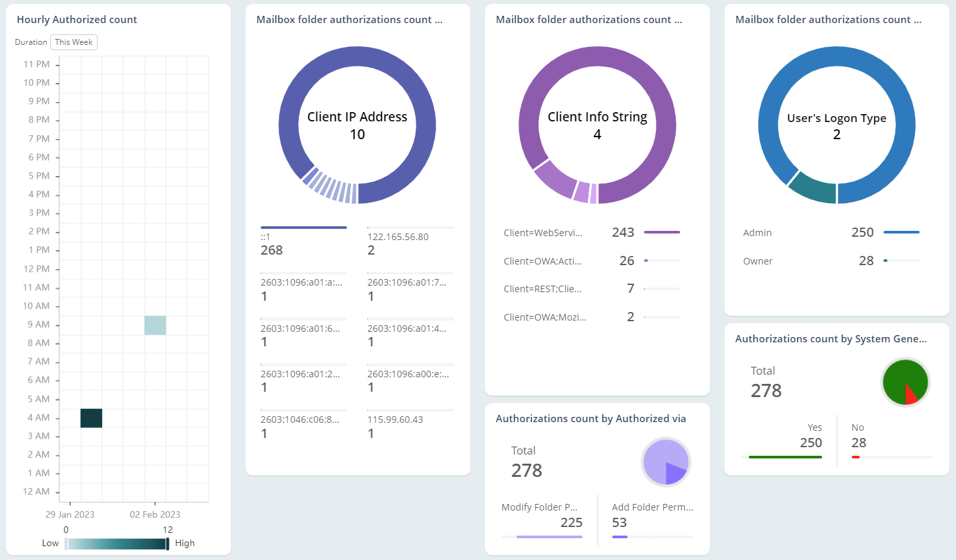This screenshot has width=956, height=560.
Task: Open the This Week duration dropdown
Action: coord(74,42)
